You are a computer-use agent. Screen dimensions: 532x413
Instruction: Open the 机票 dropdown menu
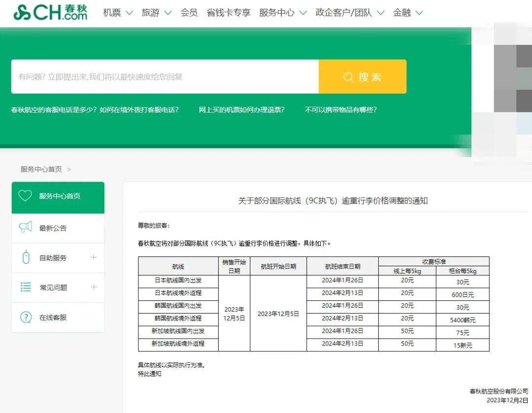(x=118, y=13)
